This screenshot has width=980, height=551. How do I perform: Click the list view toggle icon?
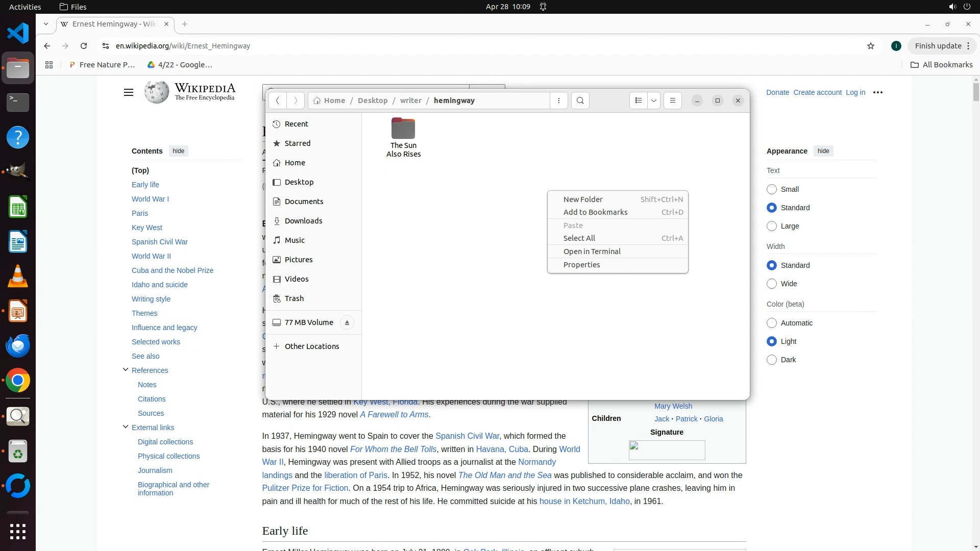(638, 101)
